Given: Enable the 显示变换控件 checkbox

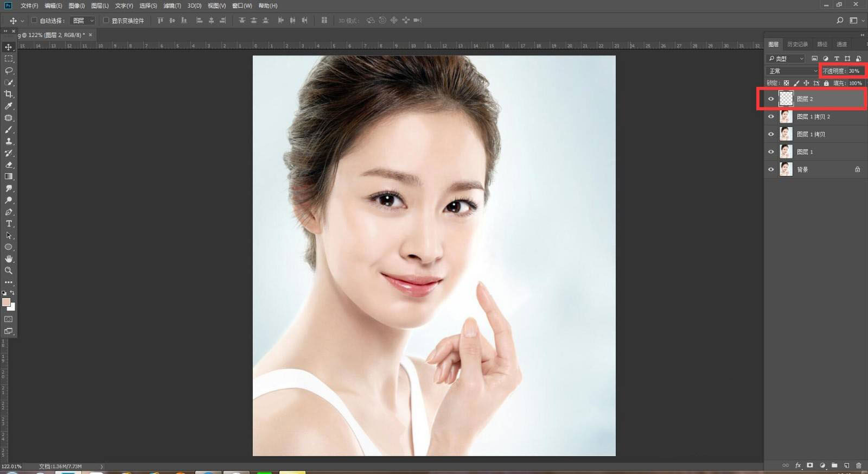Looking at the screenshot, I should point(106,21).
